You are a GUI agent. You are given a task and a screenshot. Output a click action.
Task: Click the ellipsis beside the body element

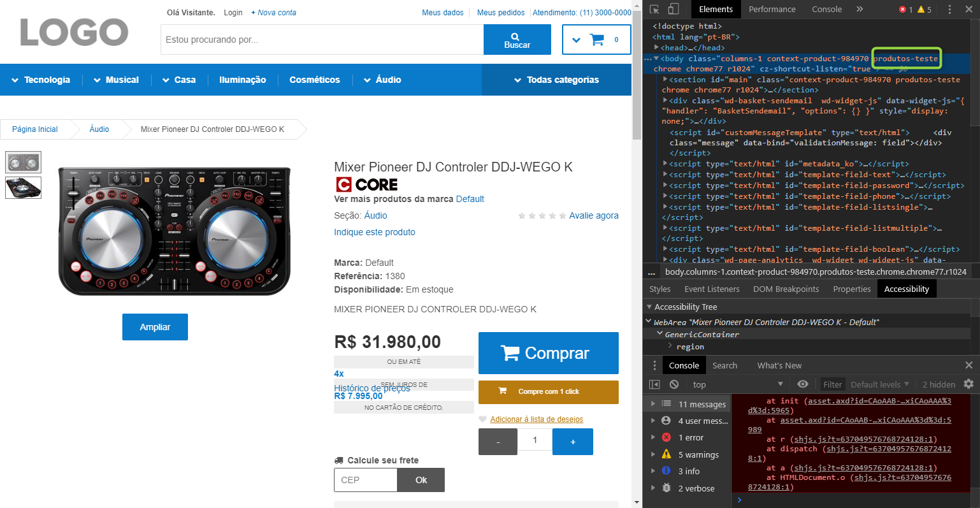coord(648,59)
